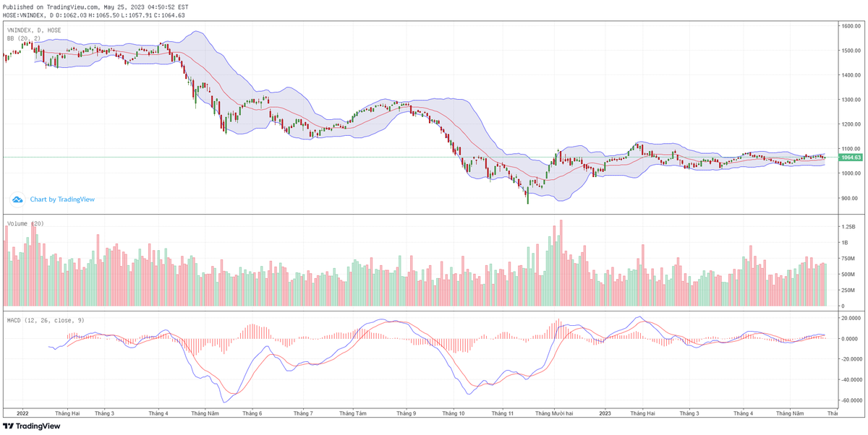Click the Tháng 10 time axis label

pyautogui.click(x=453, y=413)
